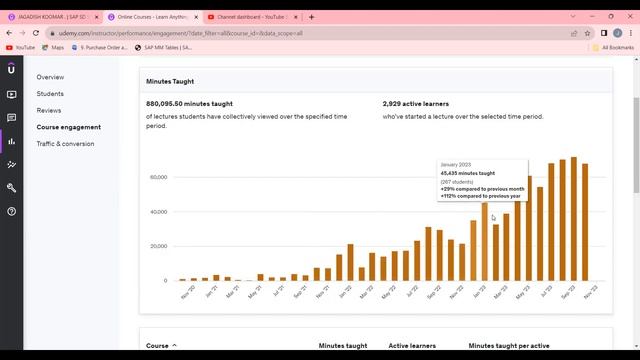Maximize the browser window
Viewport: 640px width, 360px height.
611,16
